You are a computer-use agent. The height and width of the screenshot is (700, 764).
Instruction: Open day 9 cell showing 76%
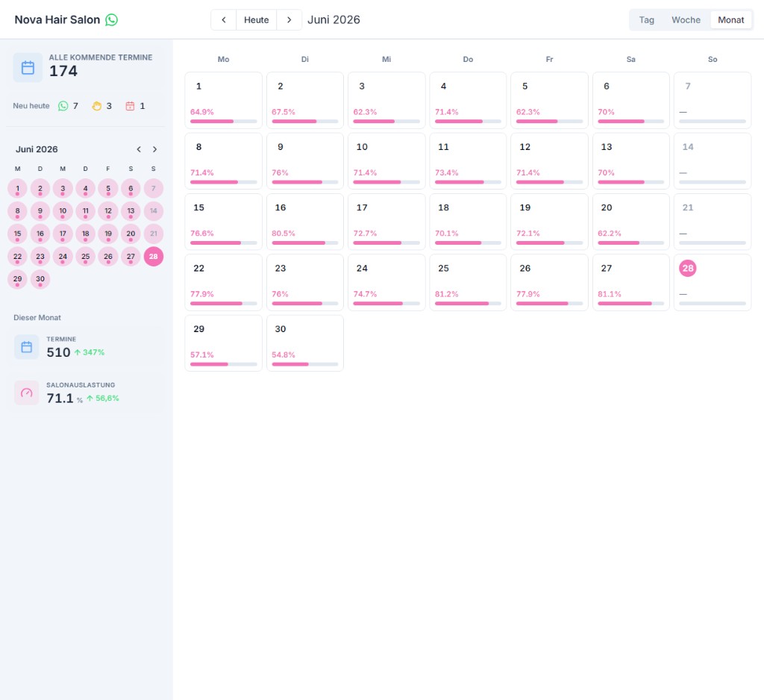point(305,161)
